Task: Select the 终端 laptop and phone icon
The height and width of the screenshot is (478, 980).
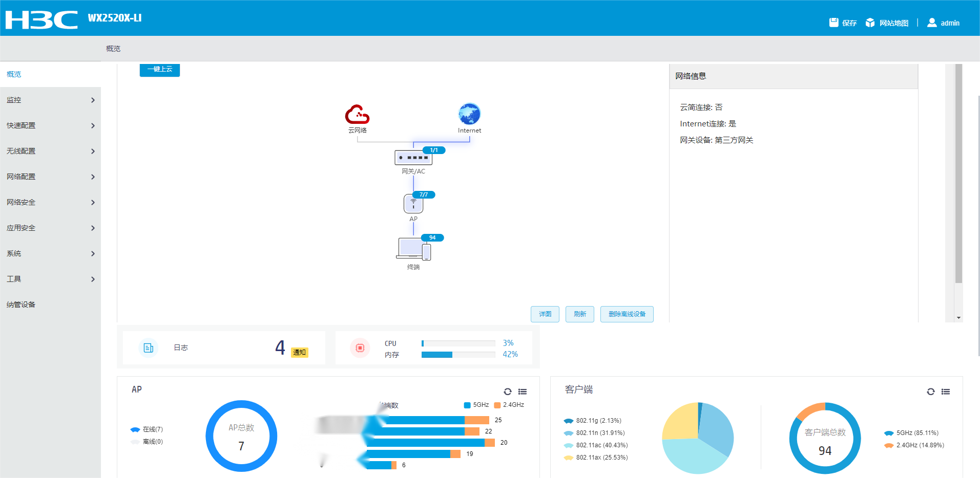Action: tap(413, 249)
